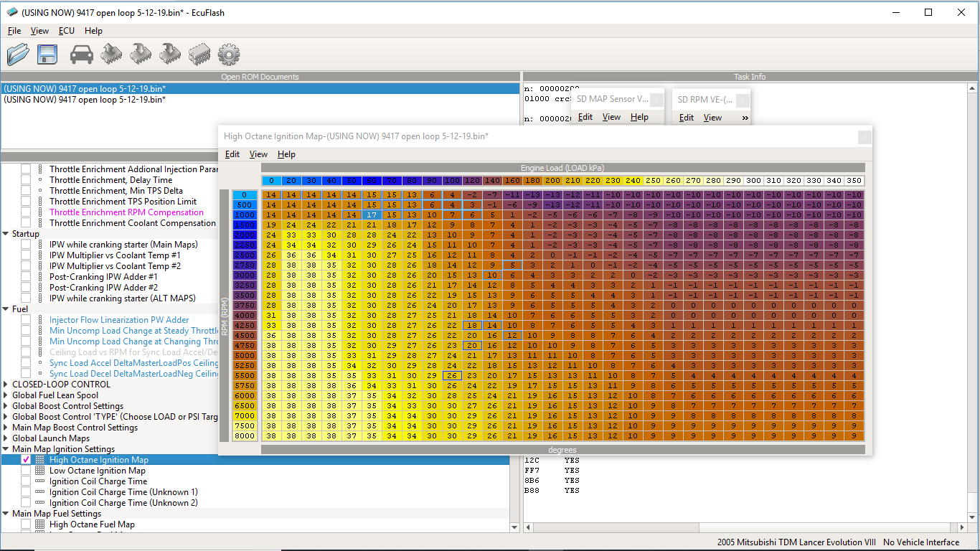Click the stacked chips compare icon
The height and width of the screenshot is (551, 980).
pos(199,54)
